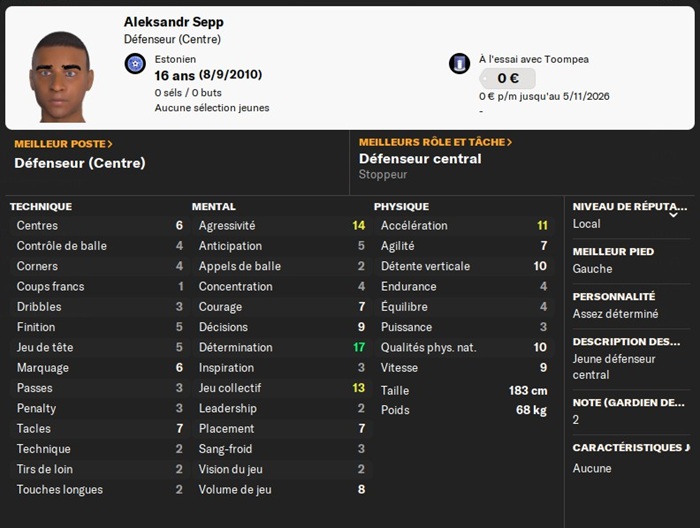Open Aleksandr Sepp's face portrait
The height and width of the screenshot is (528, 700).
point(61,77)
